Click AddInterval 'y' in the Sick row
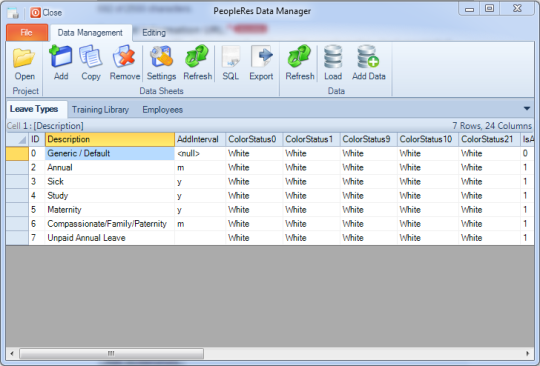 pyautogui.click(x=200, y=182)
